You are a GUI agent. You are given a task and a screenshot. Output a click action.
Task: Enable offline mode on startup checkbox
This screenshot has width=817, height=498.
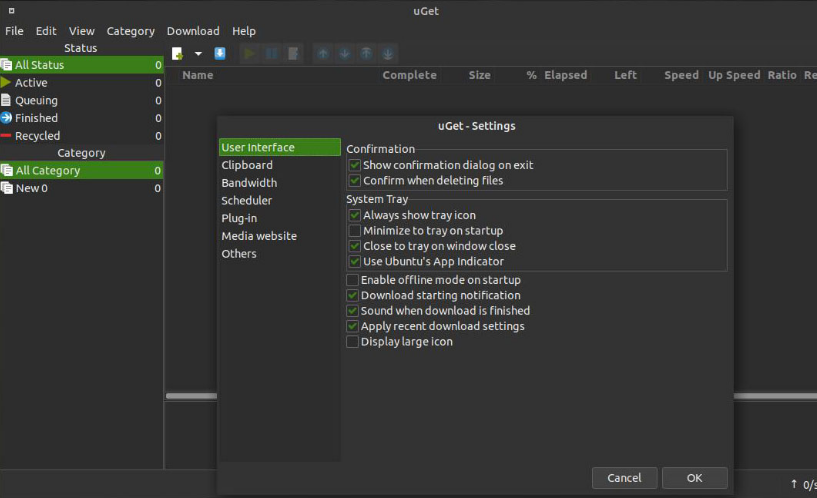click(353, 280)
